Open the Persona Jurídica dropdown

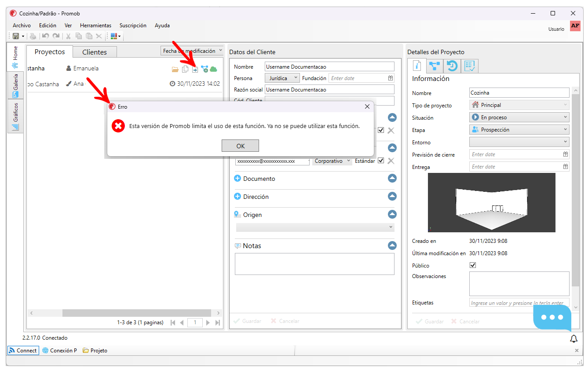tap(282, 78)
